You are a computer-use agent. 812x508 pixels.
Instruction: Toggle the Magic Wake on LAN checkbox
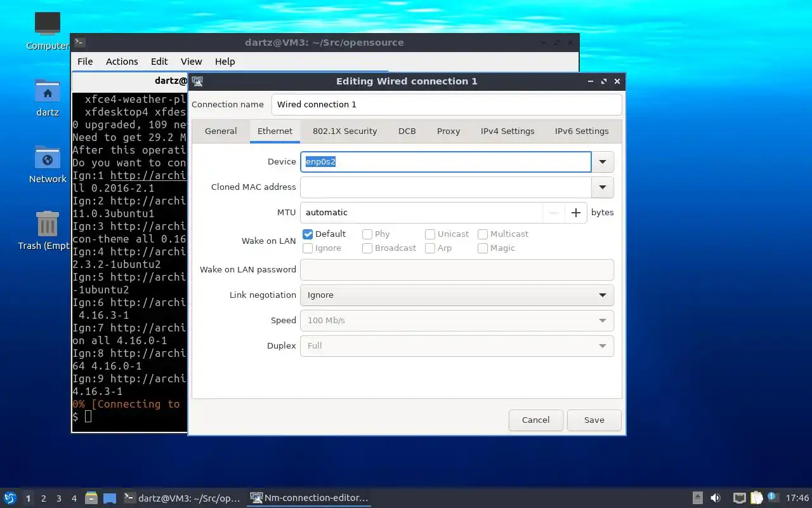[x=483, y=248]
